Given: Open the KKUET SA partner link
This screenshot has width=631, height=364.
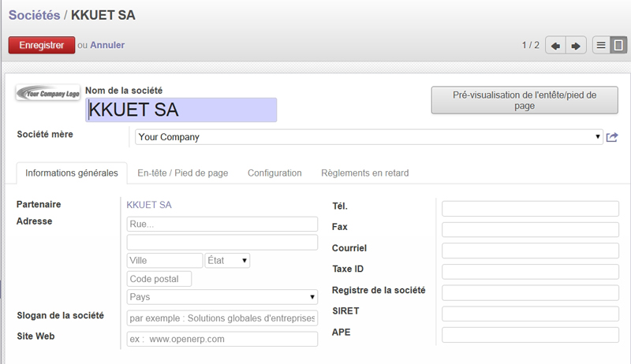Looking at the screenshot, I should 149,205.
